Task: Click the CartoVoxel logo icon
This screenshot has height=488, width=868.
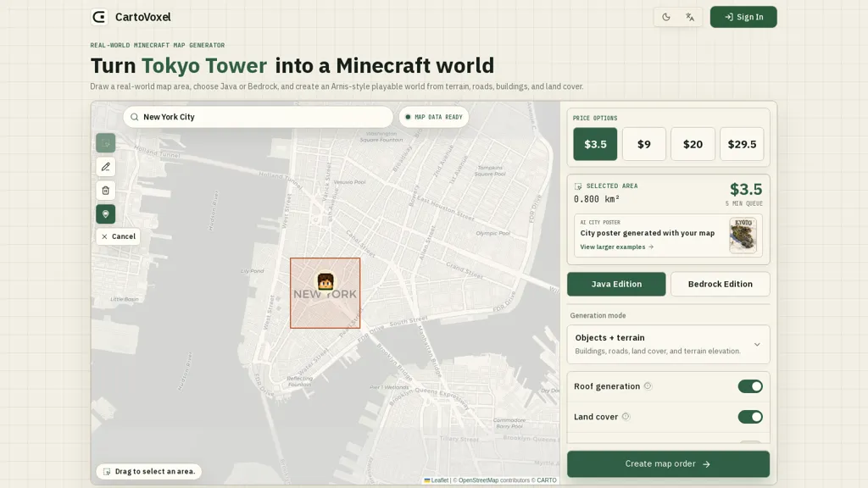Action: point(99,17)
